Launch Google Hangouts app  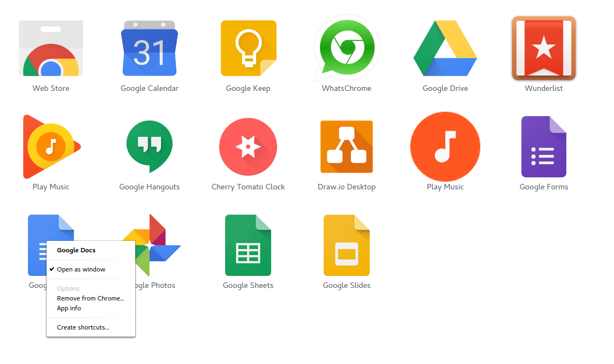point(150,147)
